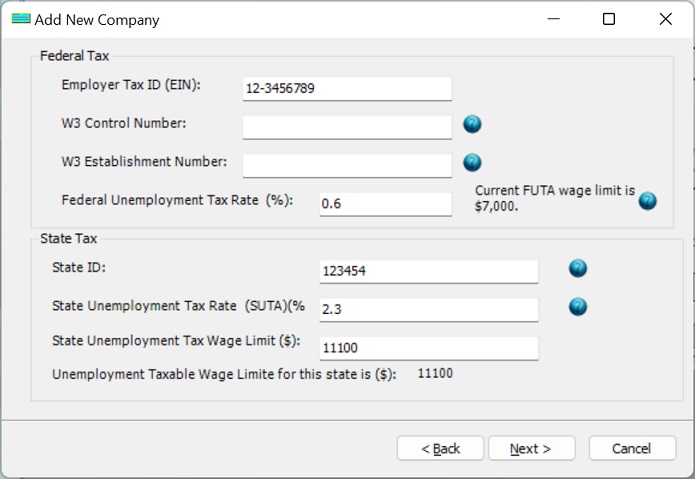The width and height of the screenshot is (695, 479).
Task: Close the Add New Company window
Action: coord(666,19)
